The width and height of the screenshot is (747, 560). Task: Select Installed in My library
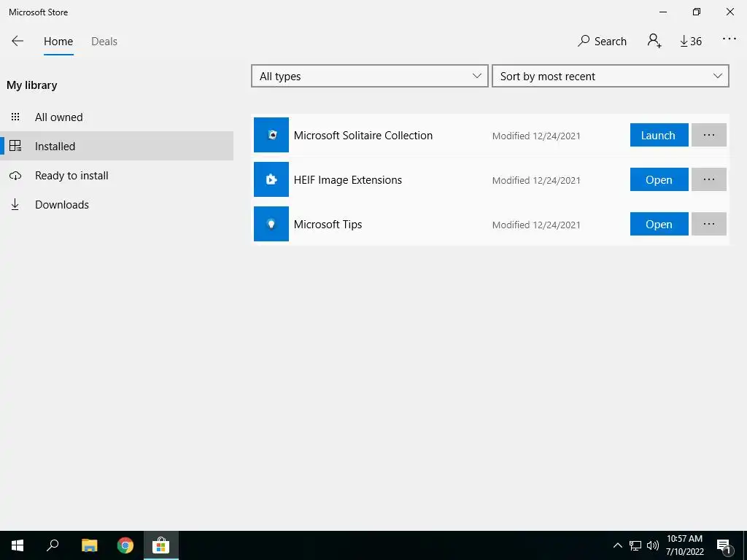click(117, 146)
